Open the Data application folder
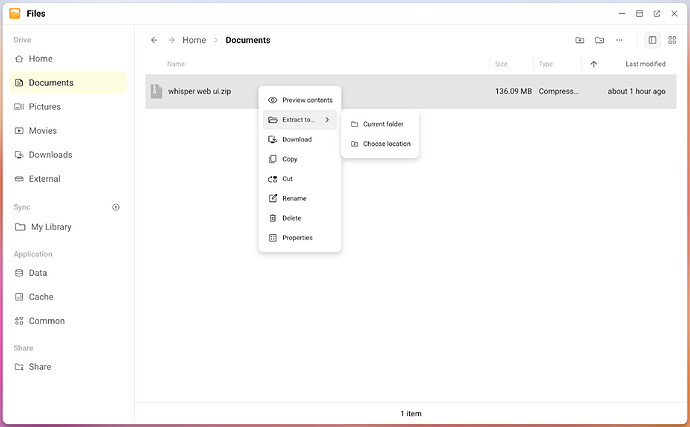Image resolution: width=690 pixels, height=427 pixels. (x=68, y=273)
